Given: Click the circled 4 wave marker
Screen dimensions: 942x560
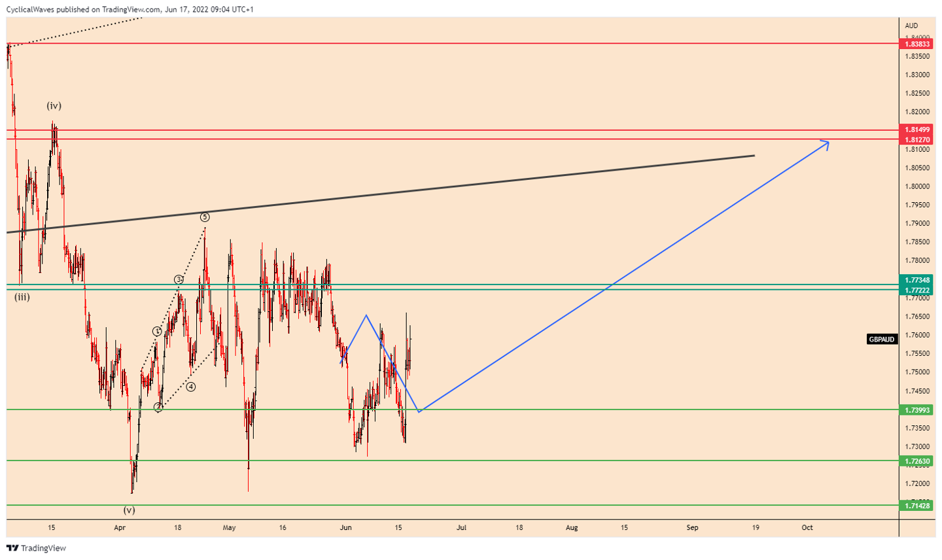Looking at the screenshot, I should pos(190,387).
